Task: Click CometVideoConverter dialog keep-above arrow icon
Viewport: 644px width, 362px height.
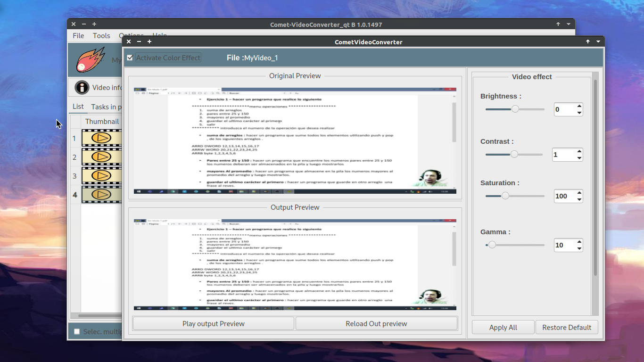Action: point(588,41)
